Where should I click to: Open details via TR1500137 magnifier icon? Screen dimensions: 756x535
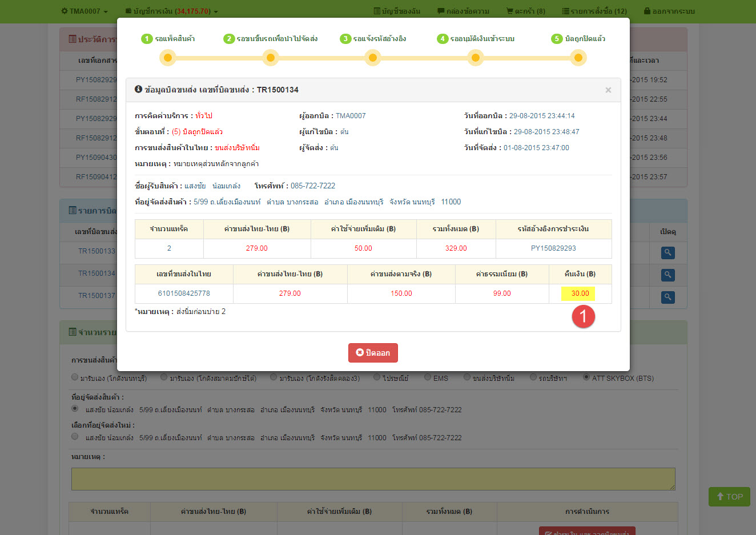[667, 297]
